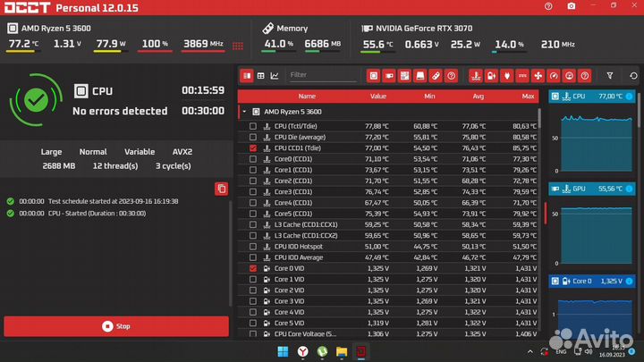
Task: Switch to the graph view mode
Action: [275, 75]
